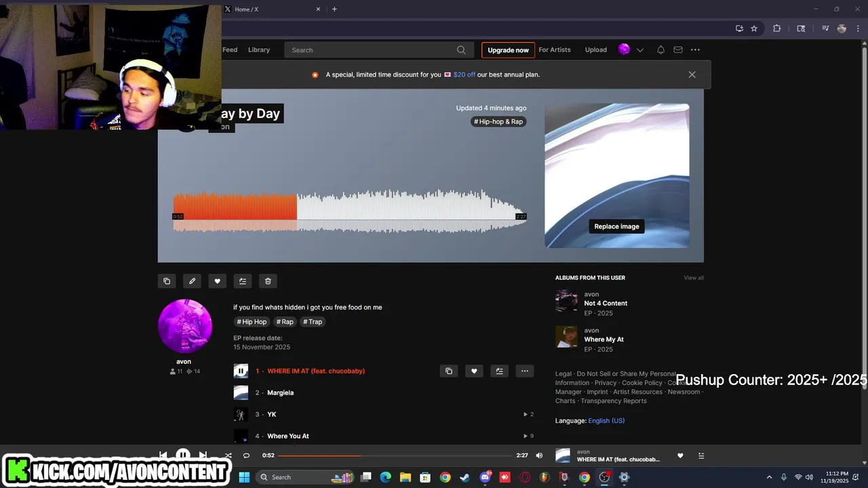The image size is (868, 488).
Task: Change language via English (US) link
Action: (606, 421)
